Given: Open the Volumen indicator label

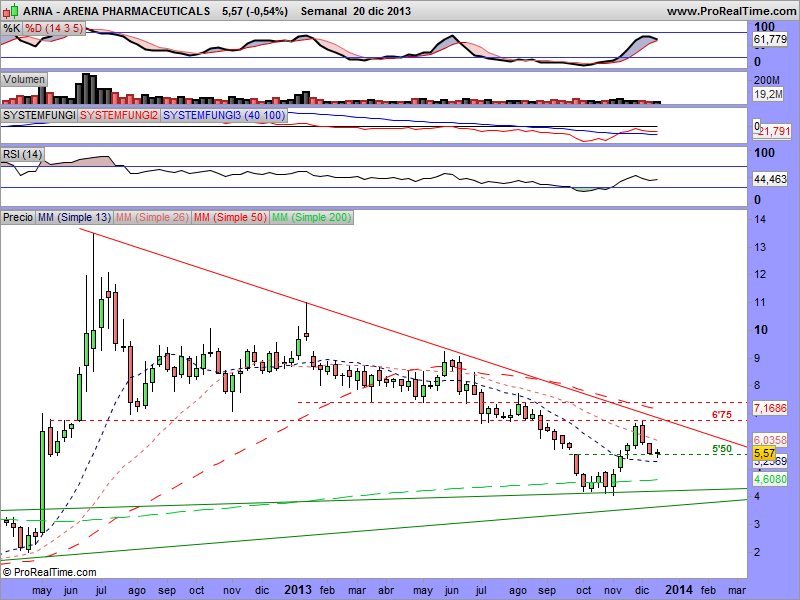Looking at the screenshot, I should (24, 80).
